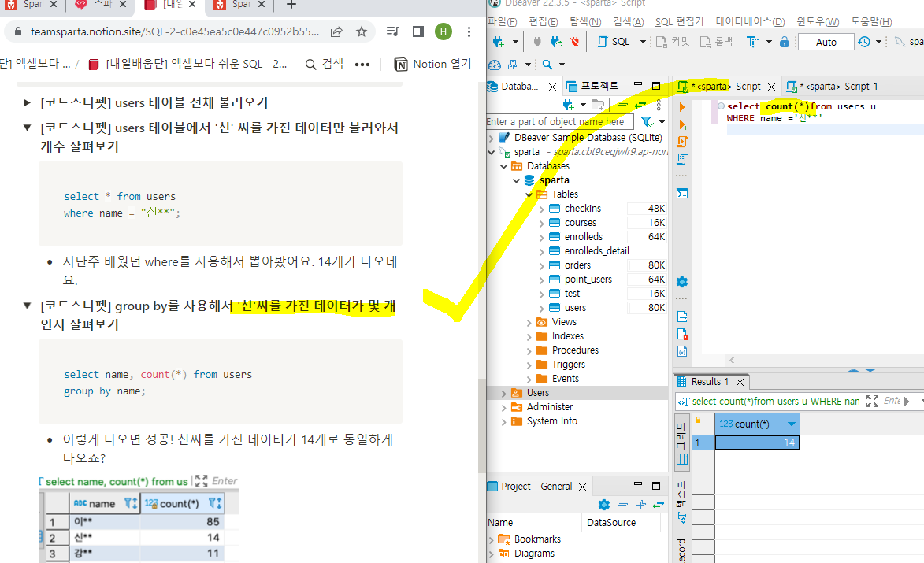Screen dimensions: 924x563
Task: Switch results to 그리드 (grid) view
Action: pos(682,444)
